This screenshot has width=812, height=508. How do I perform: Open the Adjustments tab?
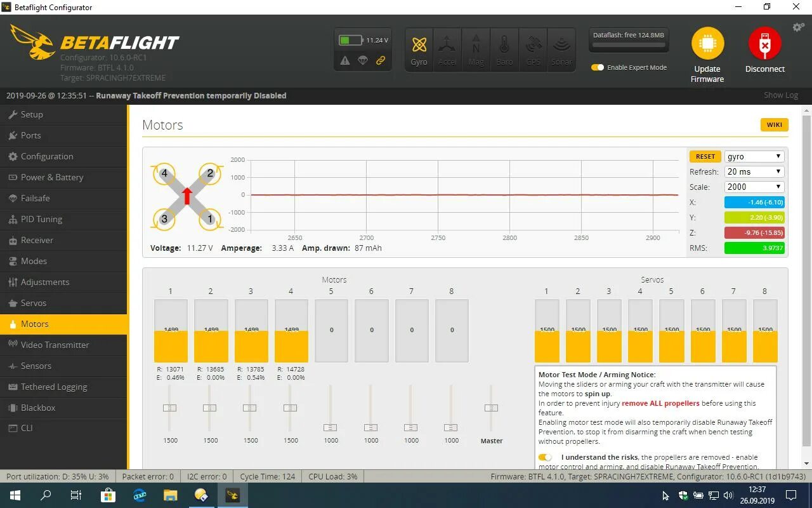tap(63, 282)
